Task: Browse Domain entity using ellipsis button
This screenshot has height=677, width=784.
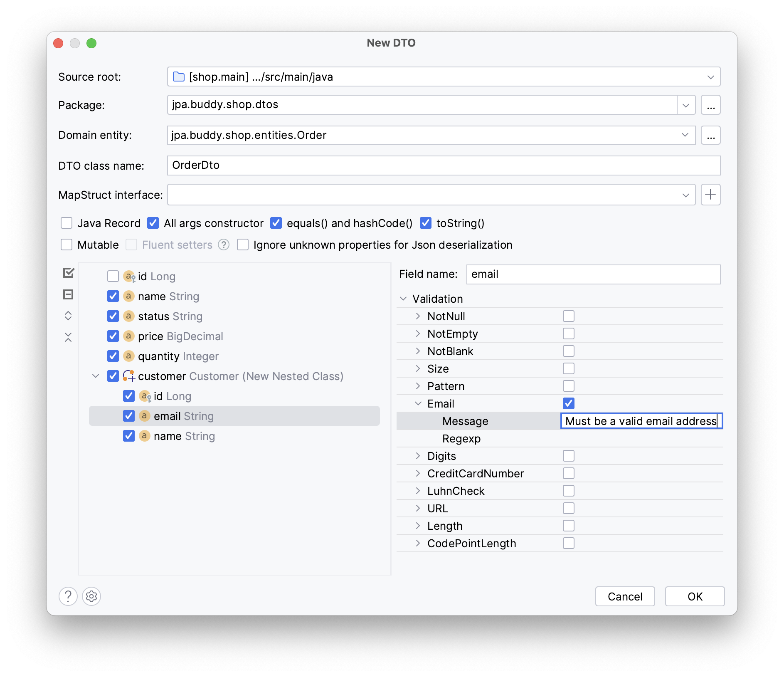Action: click(x=711, y=135)
